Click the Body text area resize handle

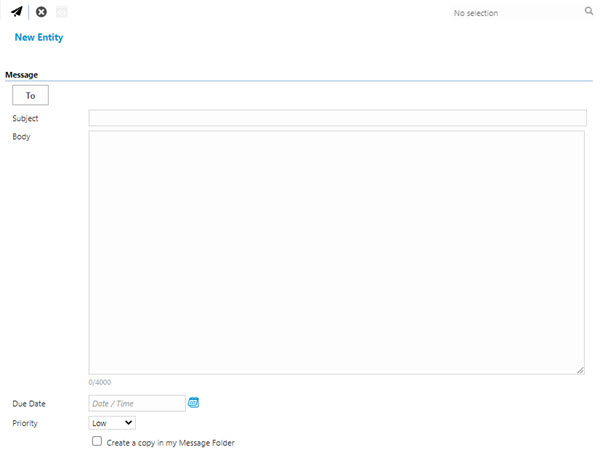[580, 370]
